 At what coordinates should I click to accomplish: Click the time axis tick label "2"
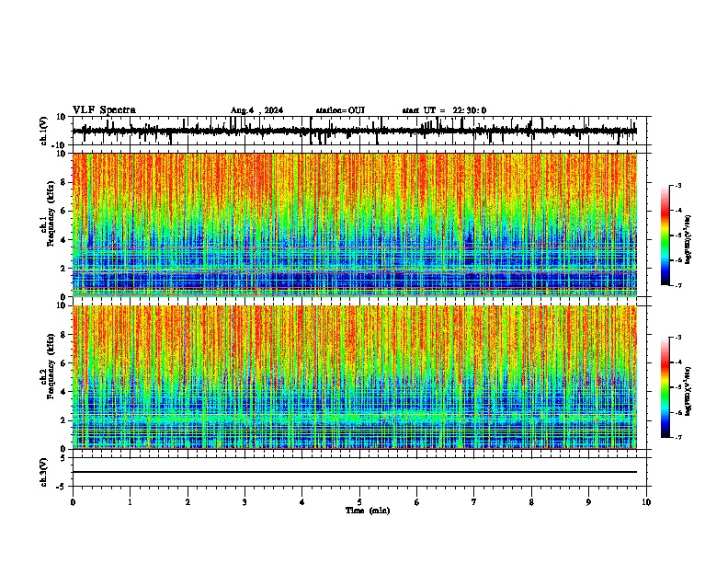(188, 502)
